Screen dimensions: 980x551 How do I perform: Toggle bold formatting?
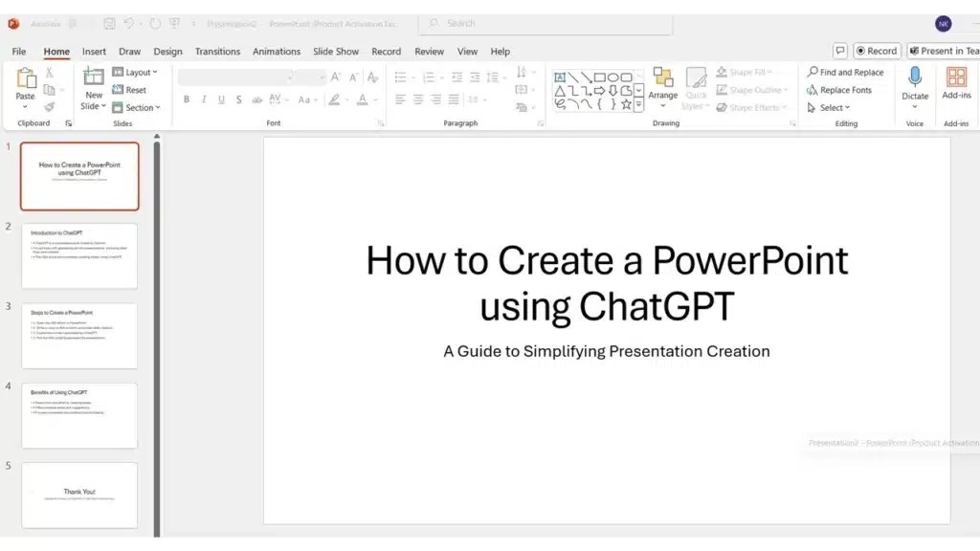187,99
